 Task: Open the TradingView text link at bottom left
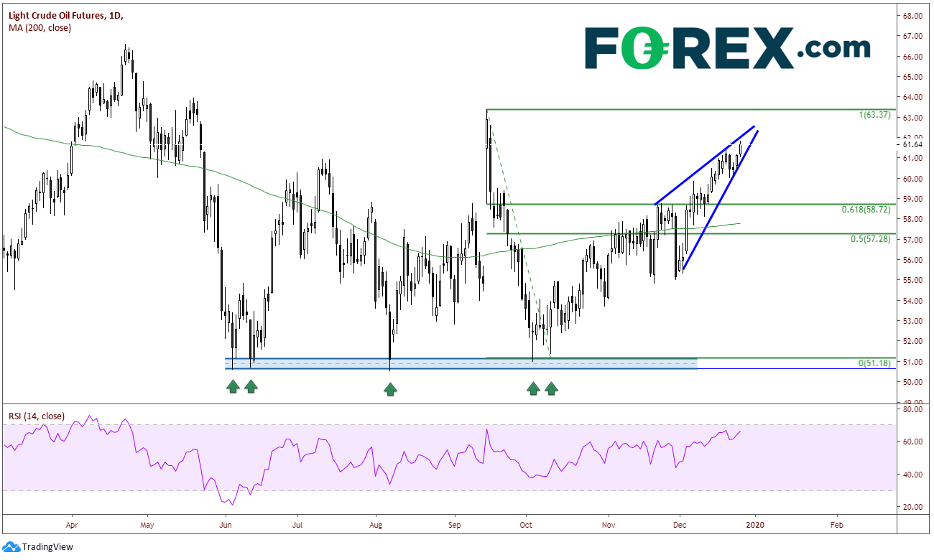(x=47, y=547)
